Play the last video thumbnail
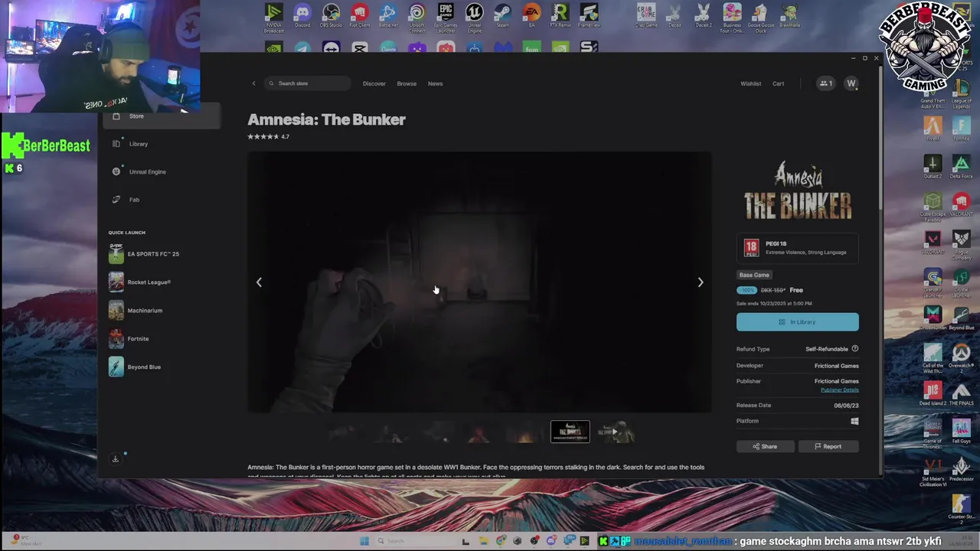 [x=615, y=432]
